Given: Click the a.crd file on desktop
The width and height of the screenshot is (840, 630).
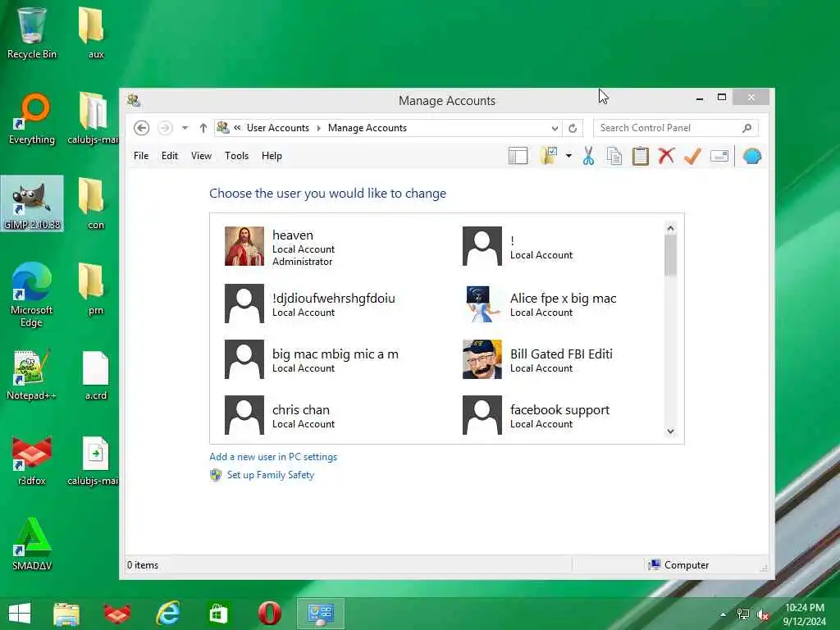Looking at the screenshot, I should pyautogui.click(x=96, y=375).
